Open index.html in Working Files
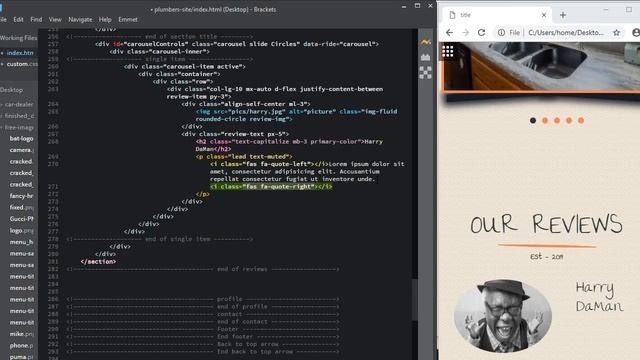The height and width of the screenshot is (360, 640). (x=19, y=53)
